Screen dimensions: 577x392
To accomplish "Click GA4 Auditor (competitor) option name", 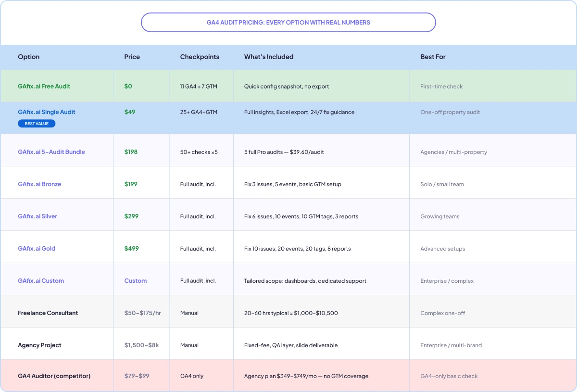I will [x=54, y=376].
